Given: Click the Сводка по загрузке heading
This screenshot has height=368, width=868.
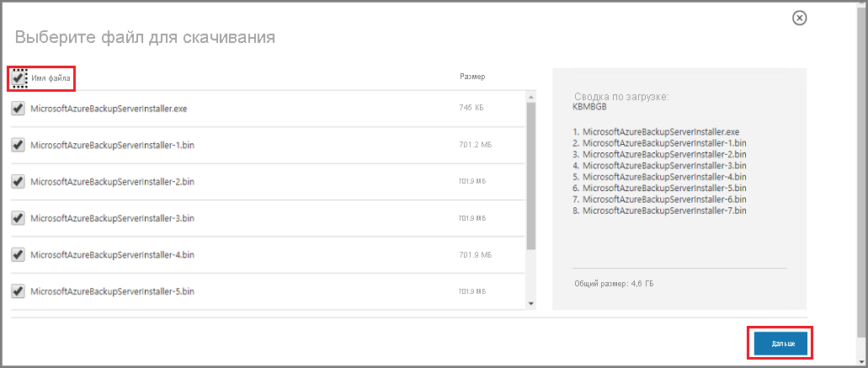Looking at the screenshot, I should coord(622,97).
